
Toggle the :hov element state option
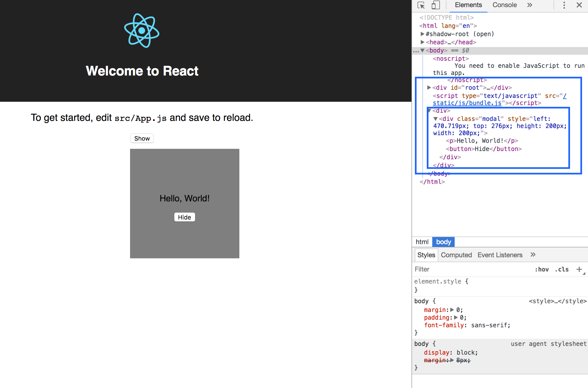(542, 269)
